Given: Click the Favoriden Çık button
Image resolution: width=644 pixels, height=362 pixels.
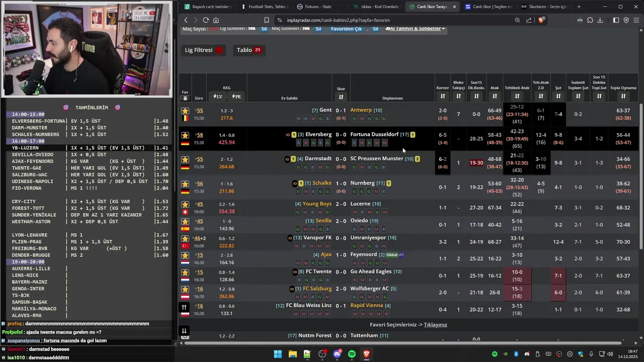Looking at the screenshot, I should coord(346,29).
